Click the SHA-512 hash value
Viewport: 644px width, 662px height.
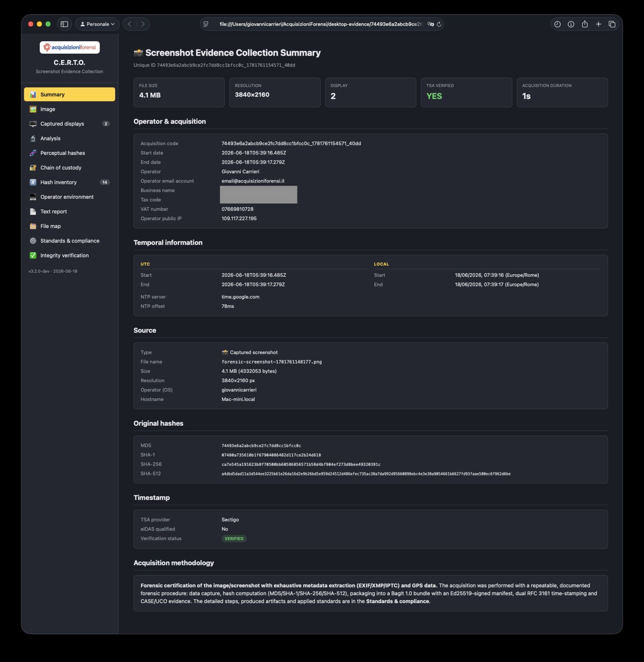[x=366, y=474]
